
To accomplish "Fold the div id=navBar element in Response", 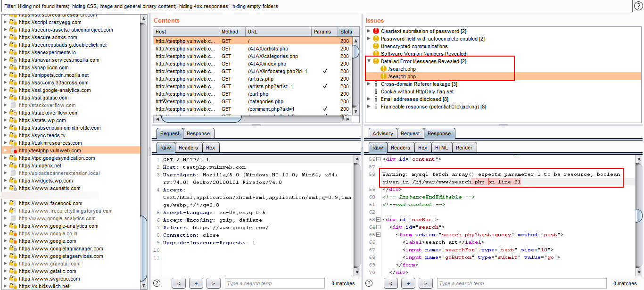I will (379, 220).
